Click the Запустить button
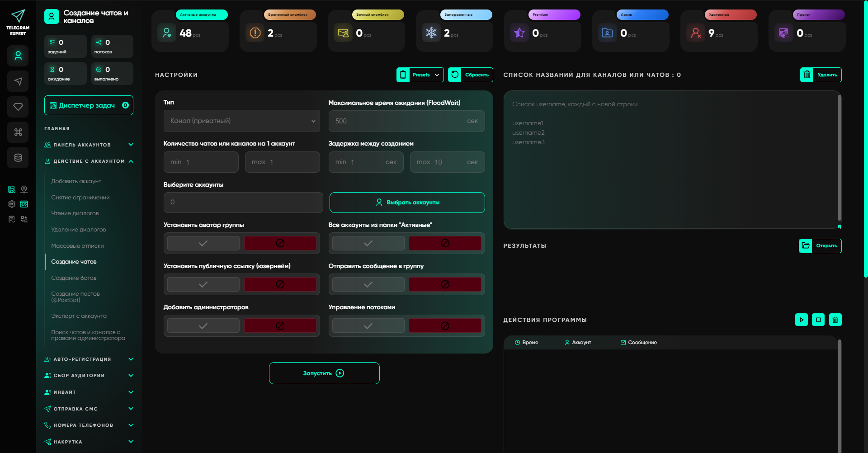This screenshot has width=868, height=453. tap(324, 373)
